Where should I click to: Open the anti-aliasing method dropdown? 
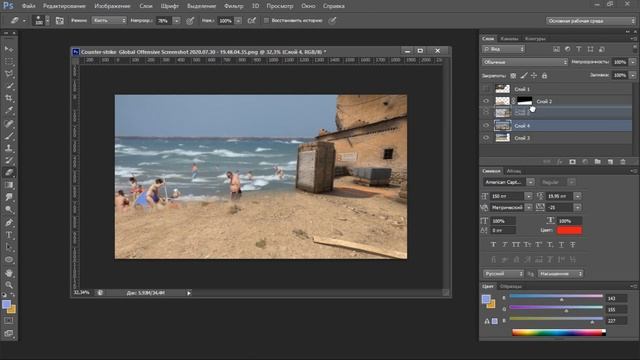click(560, 274)
